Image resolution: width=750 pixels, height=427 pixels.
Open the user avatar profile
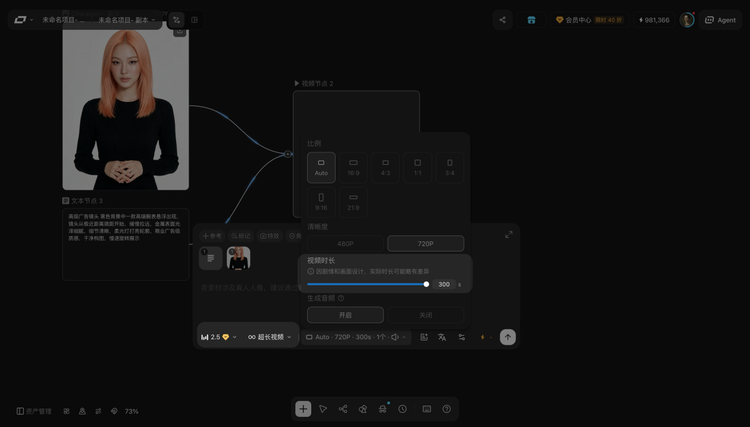click(x=687, y=20)
